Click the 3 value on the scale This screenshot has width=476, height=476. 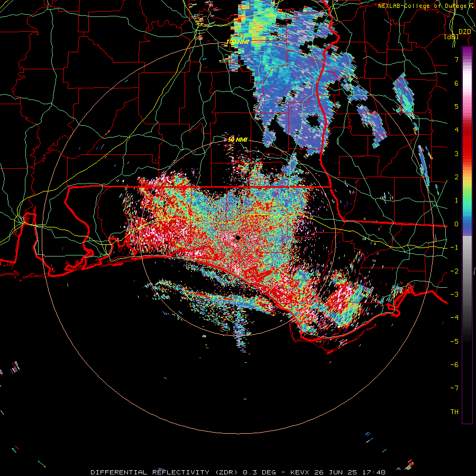pyautogui.click(x=456, y=153)
